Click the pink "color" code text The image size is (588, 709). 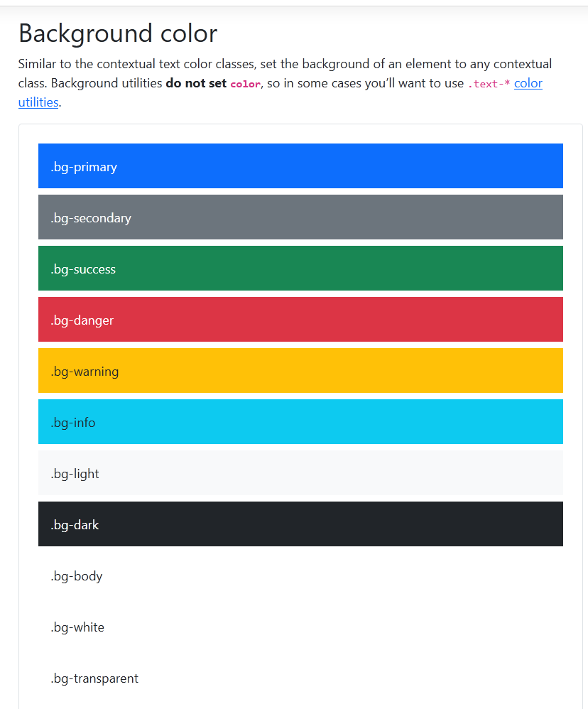point(246,84)
